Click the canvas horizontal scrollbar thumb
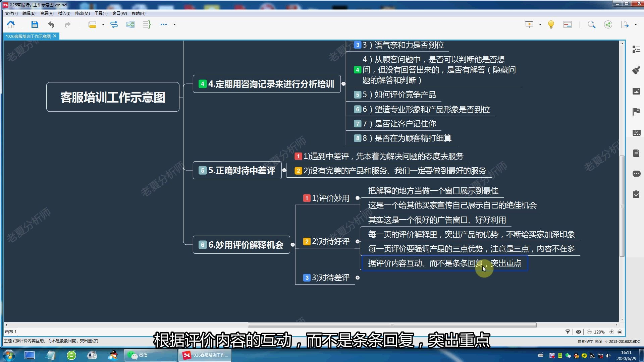Viewport: 644px width, 362px height. [392, 325]
